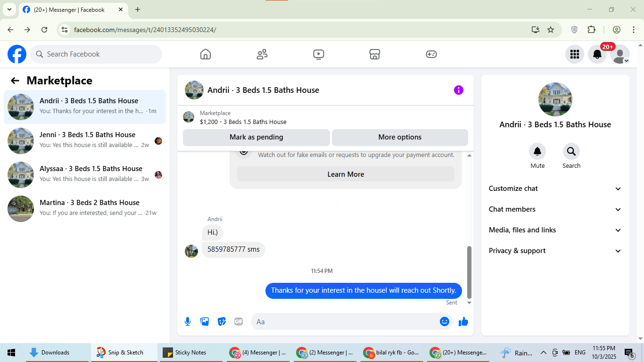Open the Jenni conversation in the list

tap(85, 141)
